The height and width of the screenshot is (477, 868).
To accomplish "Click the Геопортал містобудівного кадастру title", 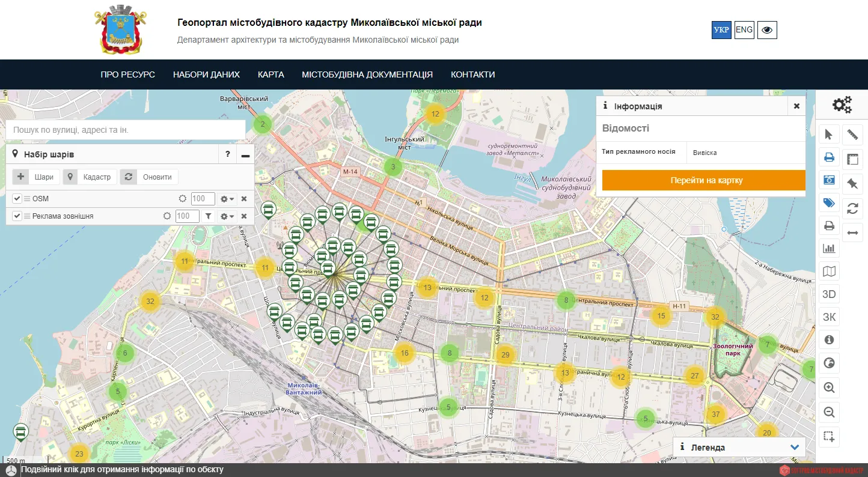I will coord(329,23).
